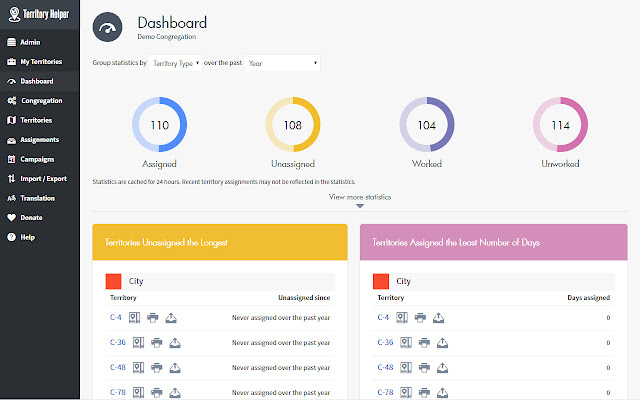Share territory C-48 in Least Days list

tap(442, 367)
